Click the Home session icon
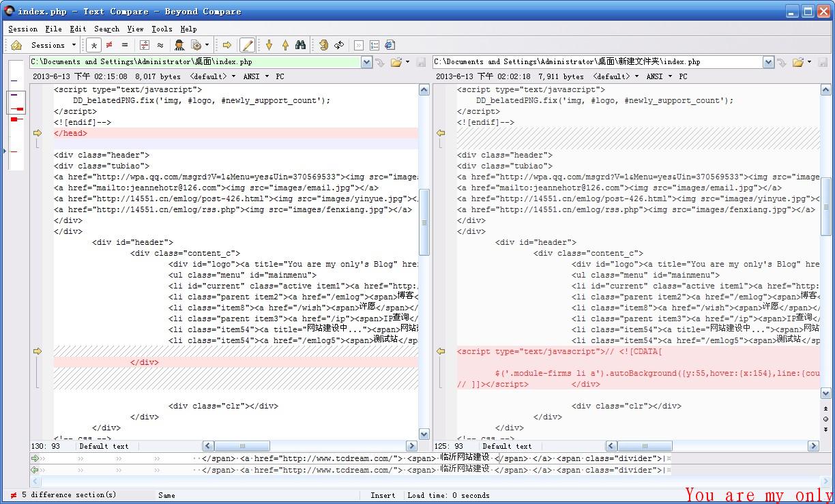 pos(16,45)
